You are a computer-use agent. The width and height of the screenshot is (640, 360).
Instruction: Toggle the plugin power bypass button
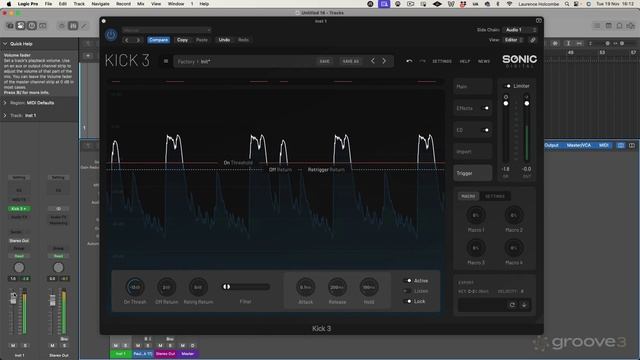pyautogui.click(x=111, y=35)
